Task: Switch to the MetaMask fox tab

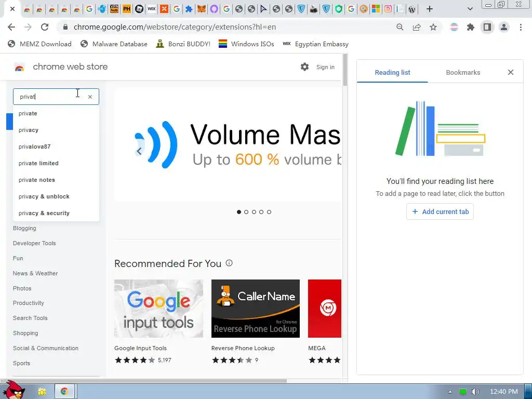Action: 202,9
